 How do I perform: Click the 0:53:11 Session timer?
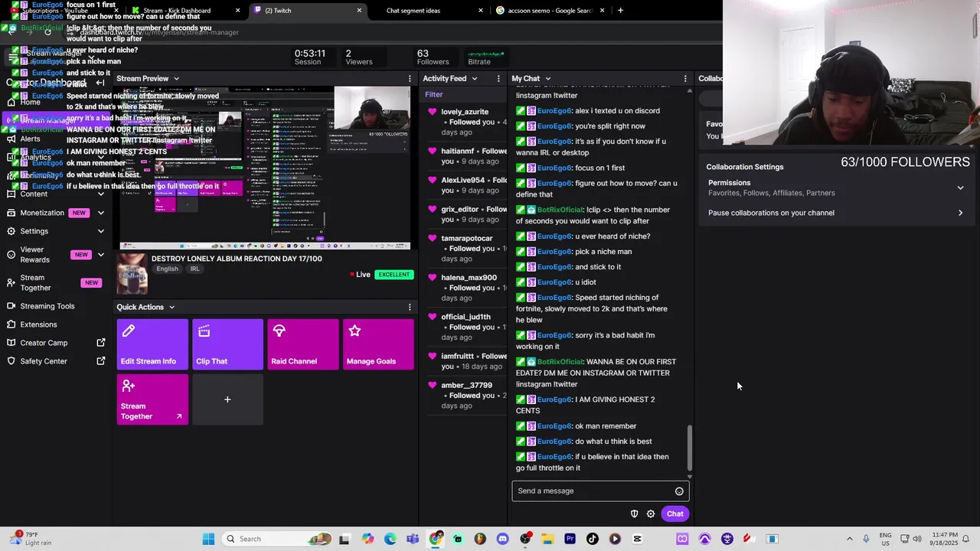[x=309, y=57]
